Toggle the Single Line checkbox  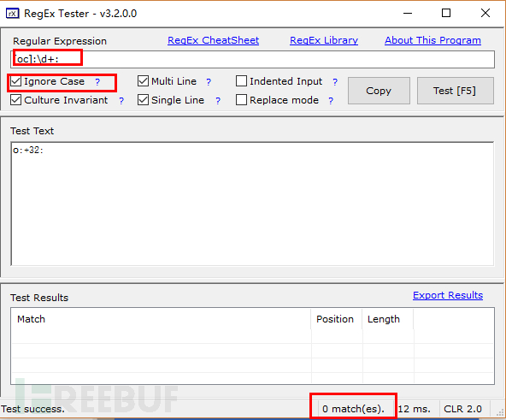[x=143, y=100]
